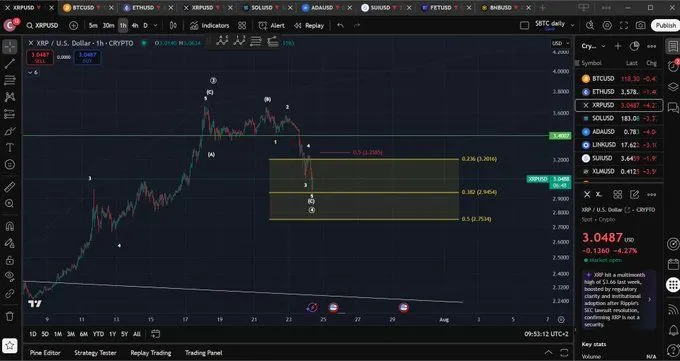Switch to the FETUSD tab
This screenshot has width=680, height=361.
(x=445, y=8)
